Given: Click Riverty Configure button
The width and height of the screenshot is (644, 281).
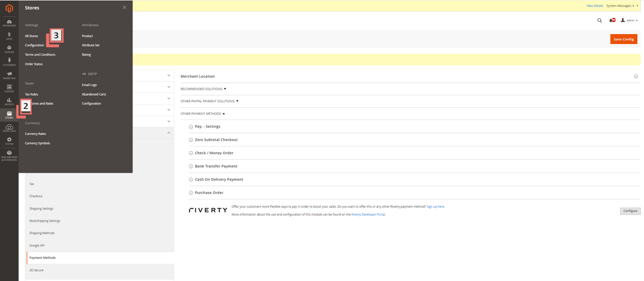Looking at the screenshot, I should 630,211.
